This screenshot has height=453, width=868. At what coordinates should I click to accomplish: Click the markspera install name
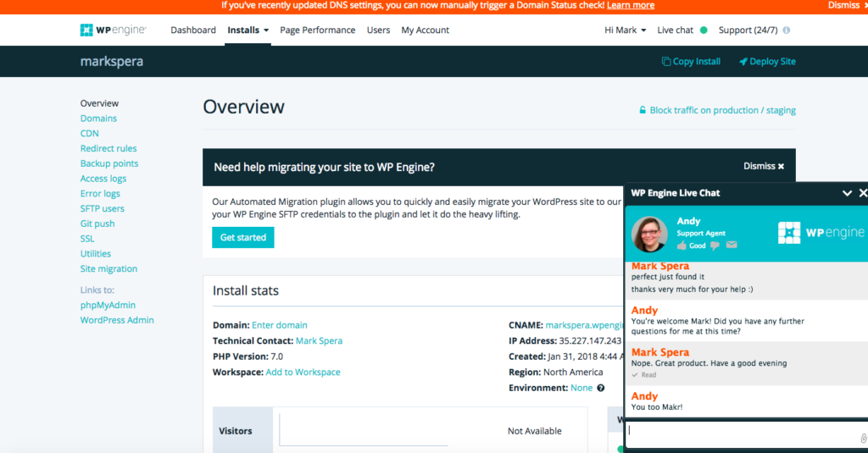point(112,62)
